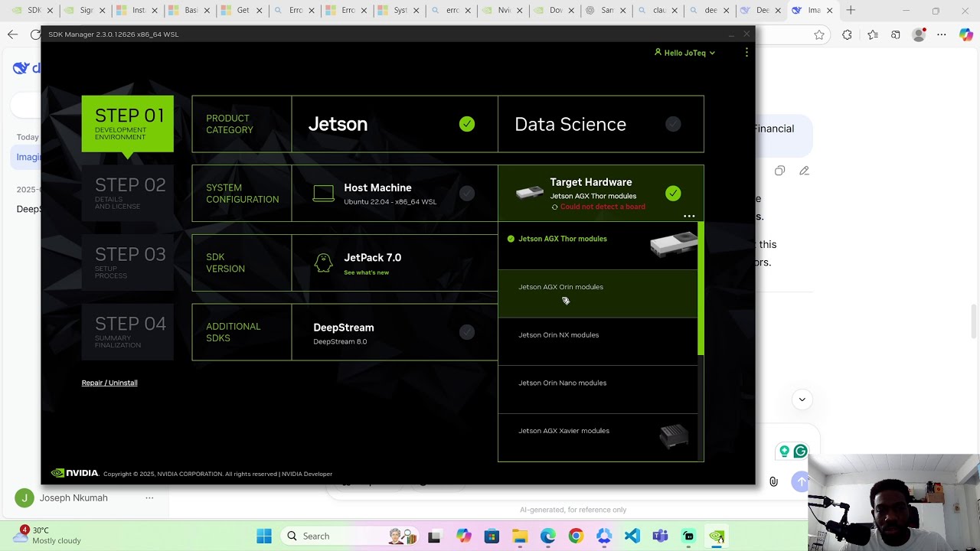Viewport: 980px width, 551px height.
Task: Choose Jetson Orin NX modules from the list
Action: click(x=598, y=341)
